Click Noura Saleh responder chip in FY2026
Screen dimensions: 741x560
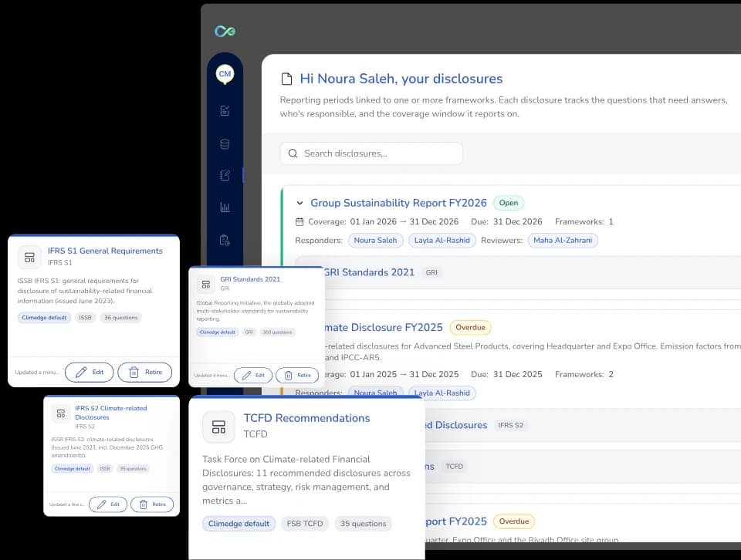coord(376,241)
